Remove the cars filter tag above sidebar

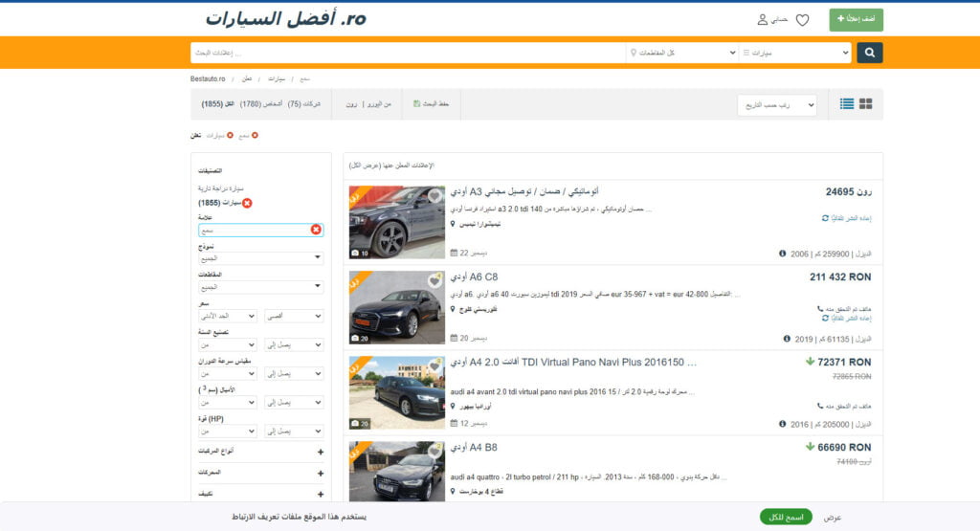click(x=230, y=135)
